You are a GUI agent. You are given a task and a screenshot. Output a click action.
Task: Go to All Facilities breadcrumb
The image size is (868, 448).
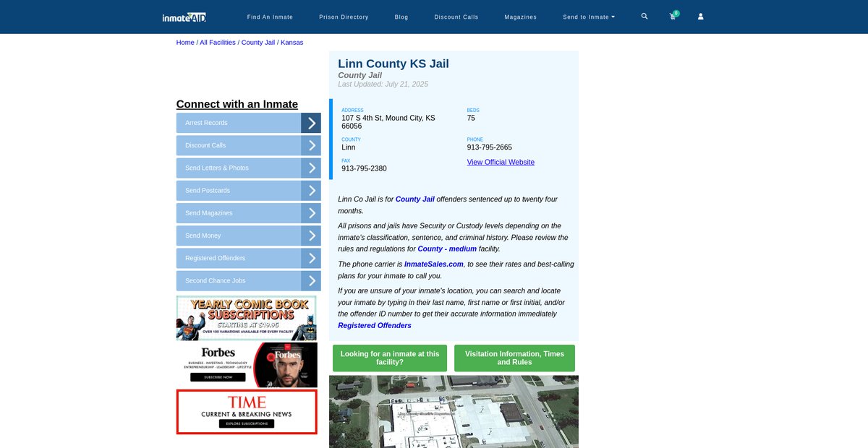click(x=218, y=43)
